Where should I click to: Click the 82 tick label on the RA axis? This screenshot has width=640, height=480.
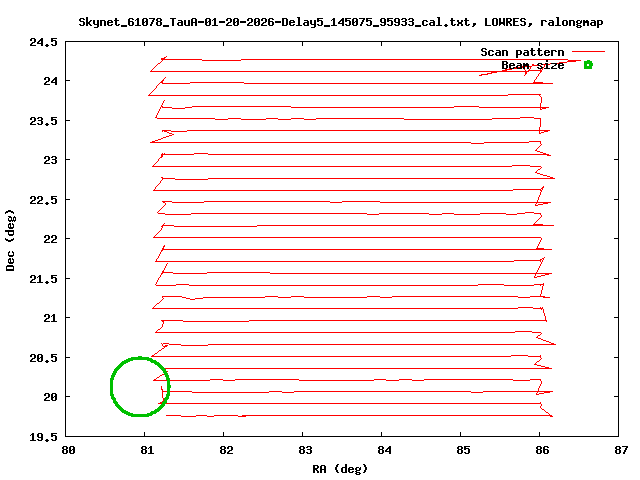pos(224,450)
